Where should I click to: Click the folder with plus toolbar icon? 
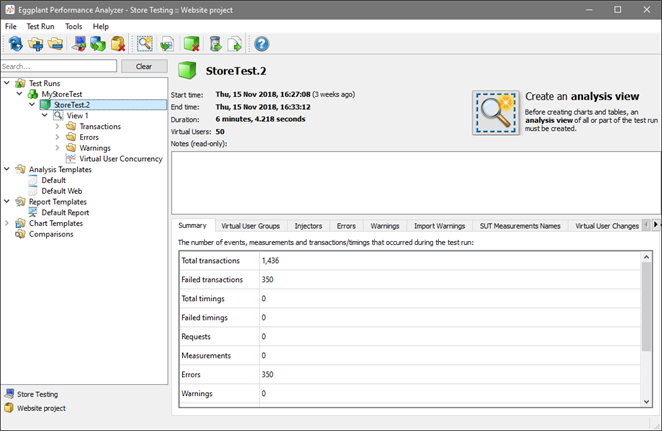35,44
